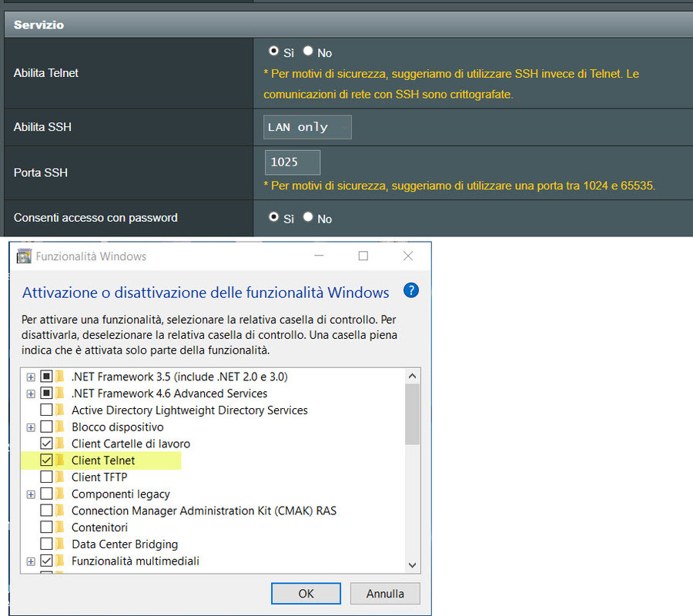
Task: Click folder icon next to .NET Framework 3.5
Action: [x=60, y=377]
